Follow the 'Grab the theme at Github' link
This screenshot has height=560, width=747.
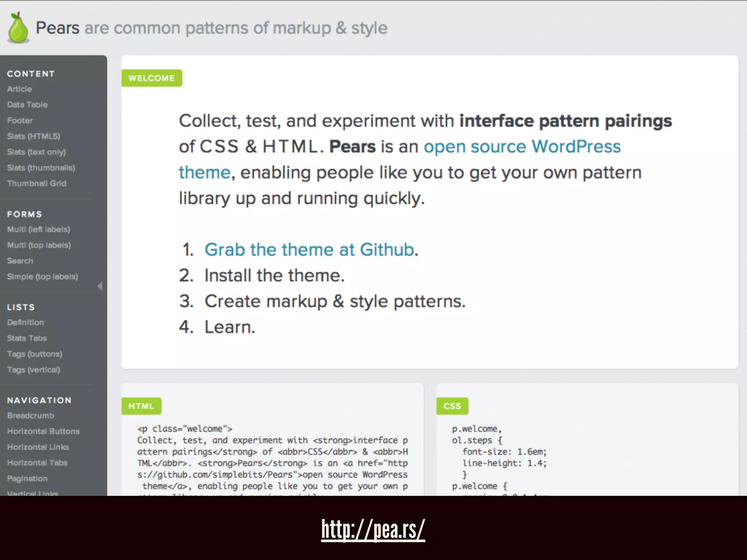(309, 250)
